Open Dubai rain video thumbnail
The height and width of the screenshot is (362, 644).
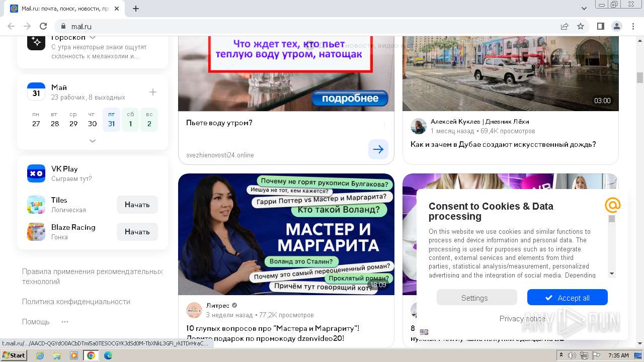point(511,73)
